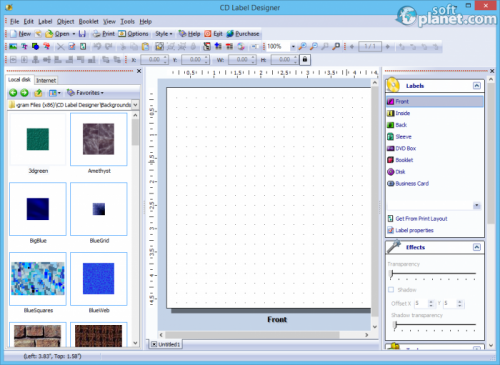
Task: Select the Sleeve label type
Action: [399, 137]
